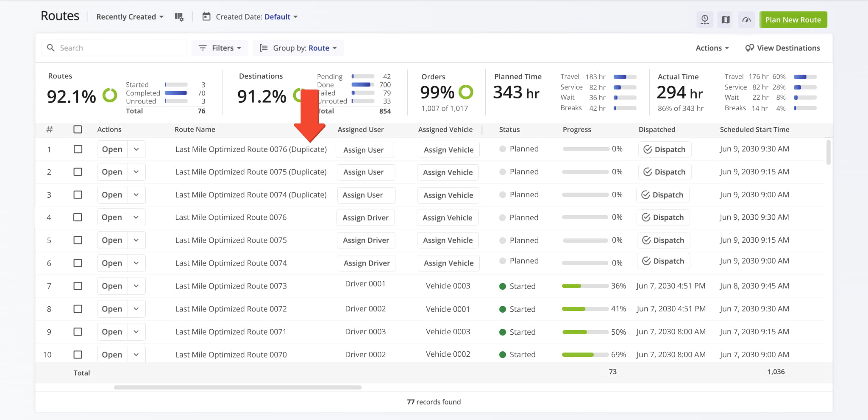This screenshot has width=868, height=420.
Task: Click the calendar icon beside Created Date
Action: (206, 17)
